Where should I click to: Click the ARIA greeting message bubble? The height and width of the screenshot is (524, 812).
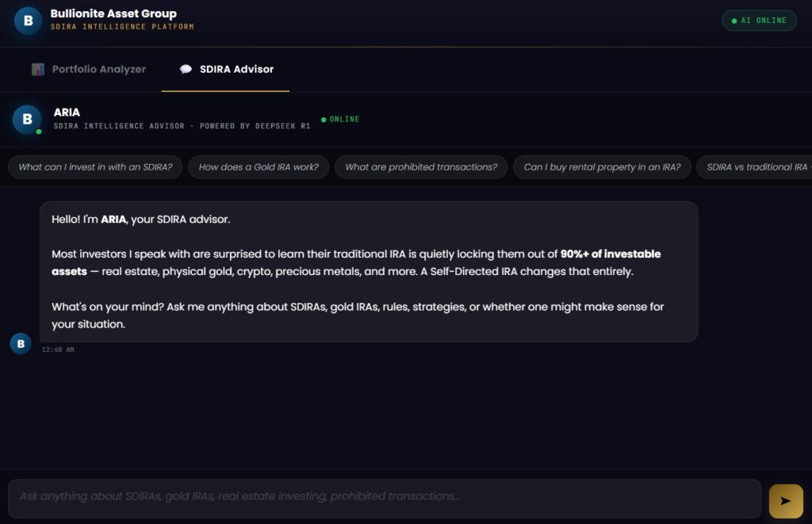[369, 271]
